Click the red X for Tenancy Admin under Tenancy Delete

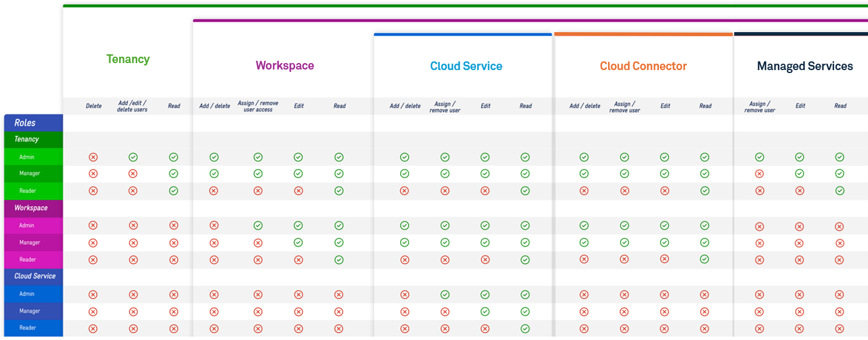coord(93,157)
